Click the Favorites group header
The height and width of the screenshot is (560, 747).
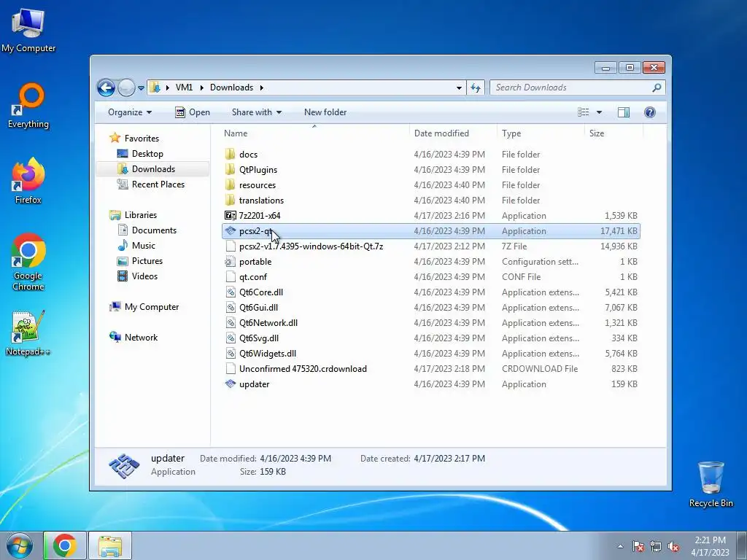pyautogui.click(x=142, y=138)
